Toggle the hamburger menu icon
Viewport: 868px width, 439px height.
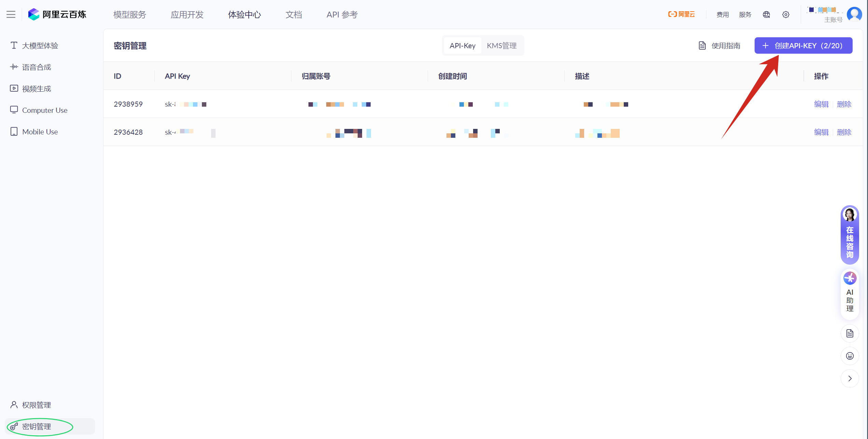11,14
